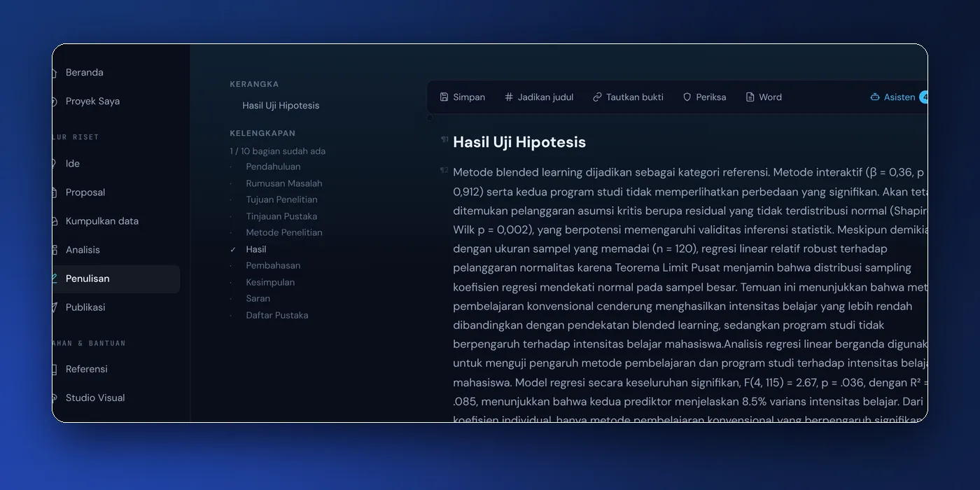Screen dimensions: 980x490
Task: Click the hash icon for Jadikan judul
Action: 509,97
